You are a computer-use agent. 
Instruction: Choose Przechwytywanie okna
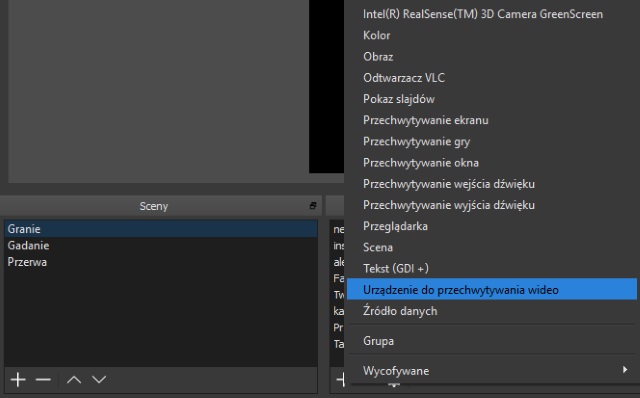click(x=492, y=163)
